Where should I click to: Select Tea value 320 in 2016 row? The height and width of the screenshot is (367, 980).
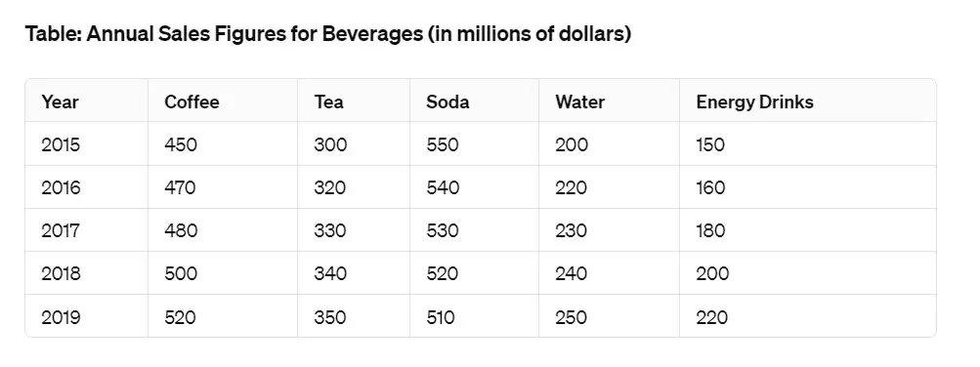click(330, 187)
